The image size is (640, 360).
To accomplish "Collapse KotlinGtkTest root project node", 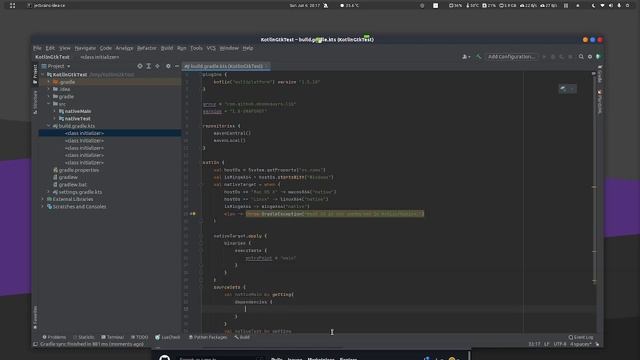I will [x=43, y=75].
